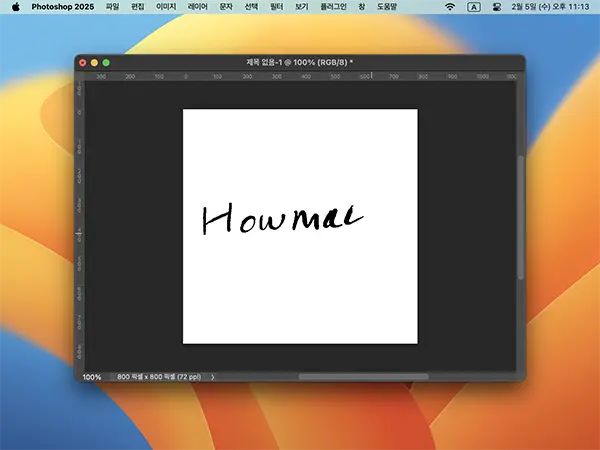Open the 도움말 menu
This screenshot has height=450, width=600.
point(386,7)
